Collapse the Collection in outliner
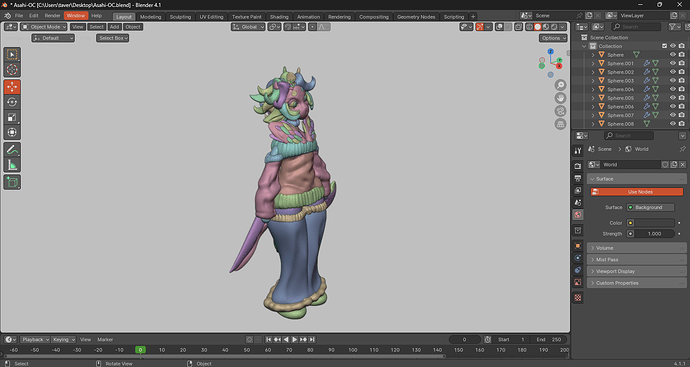690x367 pixels. click(584, 46)
